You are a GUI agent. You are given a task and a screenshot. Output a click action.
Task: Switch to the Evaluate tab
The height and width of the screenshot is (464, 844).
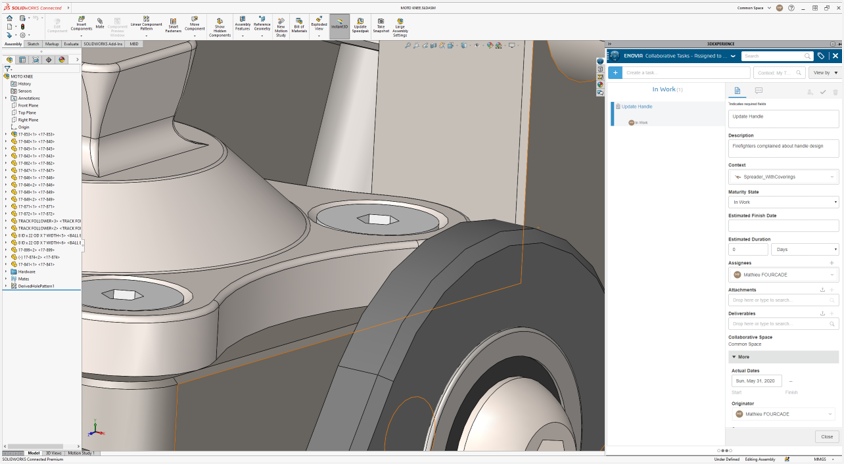point(71,44)
